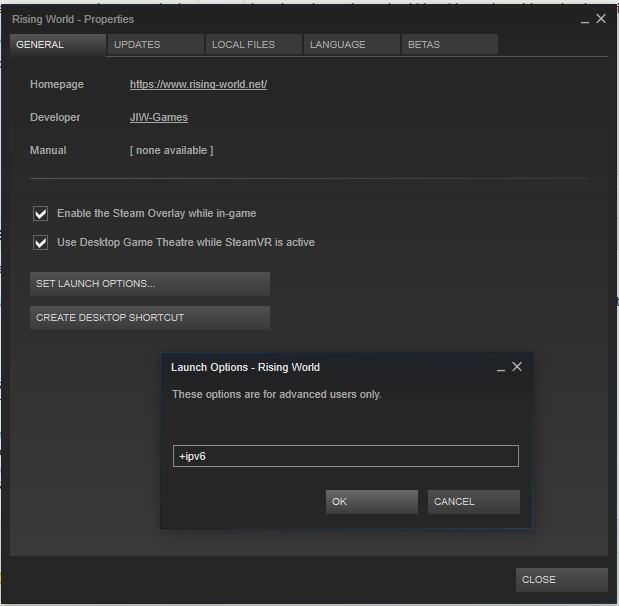Disable the Steam Overlay while in-game checkbox
Image resolution: width=619 pixels, height=606 pixels.
point(41,214)
